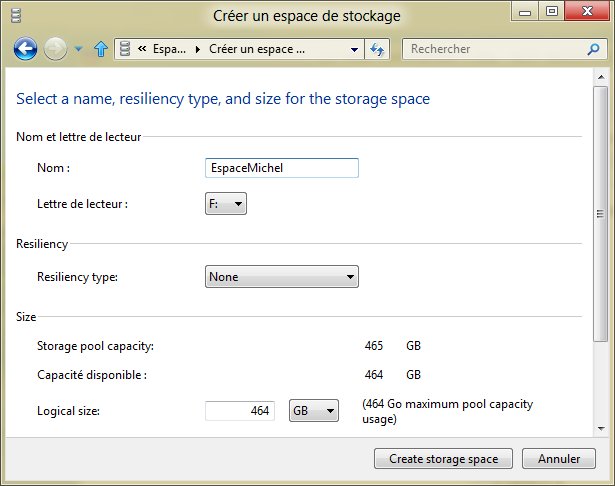The width and height of the screenshot is (615, 486).
Task: Expand the « chevron in address bar
Action: coord(143,49)
